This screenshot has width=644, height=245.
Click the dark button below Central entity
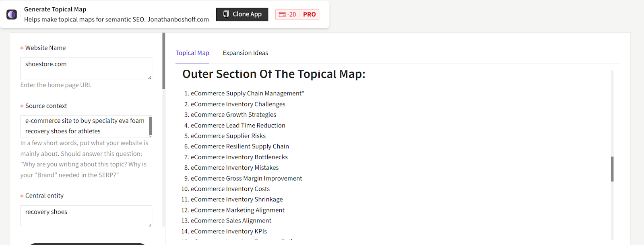(x=87, y=243)
